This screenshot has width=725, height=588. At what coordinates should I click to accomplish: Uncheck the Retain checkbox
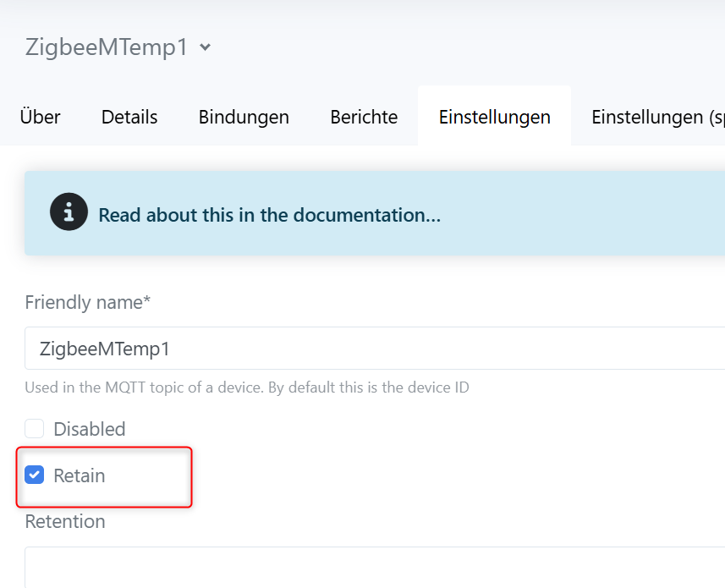coord(35,475)
